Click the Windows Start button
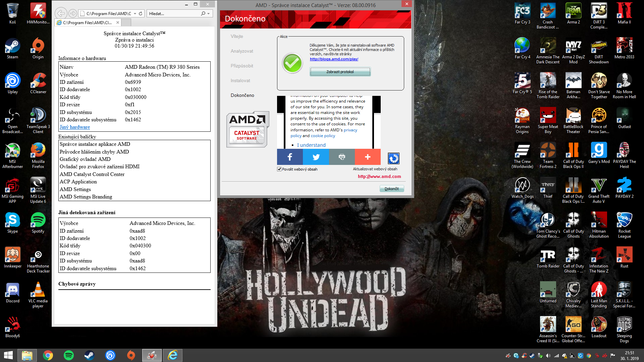 click(x=8, y=355)
